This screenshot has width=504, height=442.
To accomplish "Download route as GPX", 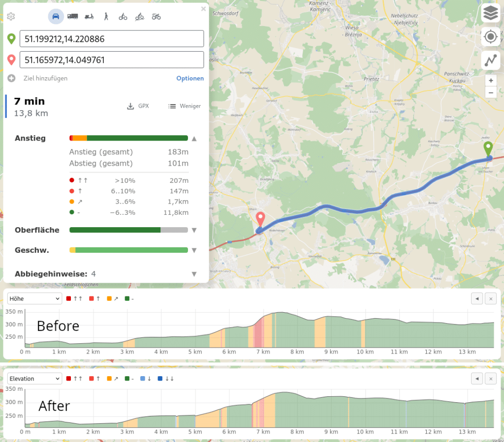I will [x=138, y=106].
